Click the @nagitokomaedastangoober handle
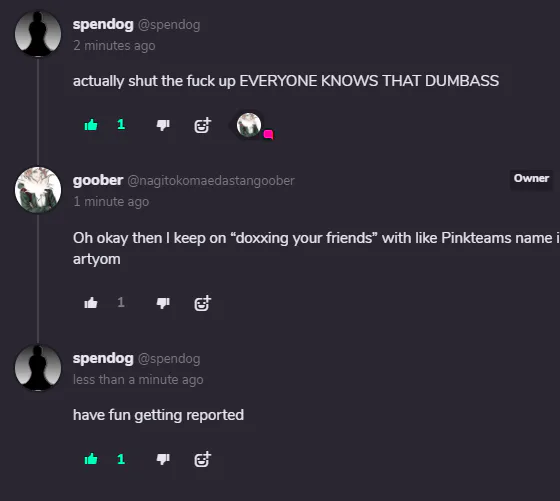Viewport: 560px width, 501px height. pyautogui.click(x=211, y=181)
